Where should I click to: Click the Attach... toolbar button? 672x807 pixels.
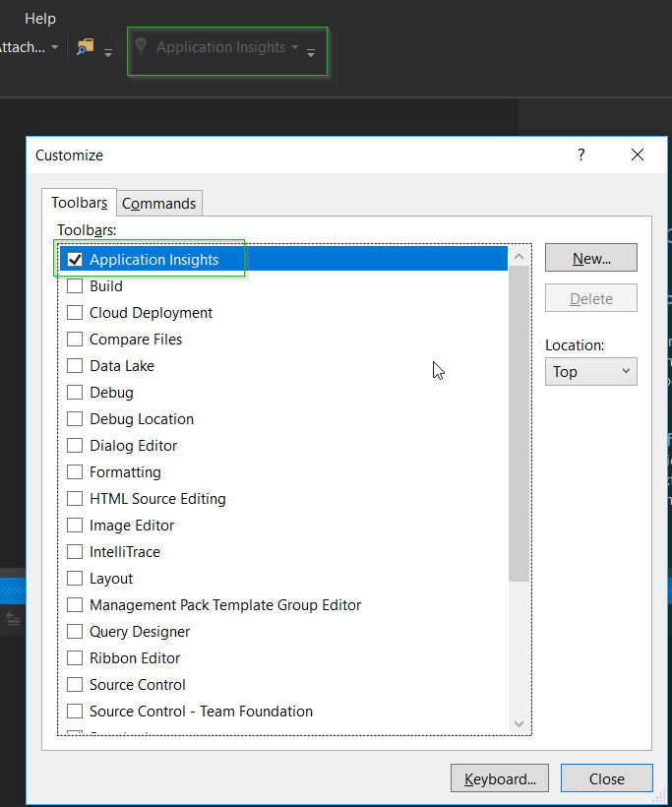[x=23, y=47]
